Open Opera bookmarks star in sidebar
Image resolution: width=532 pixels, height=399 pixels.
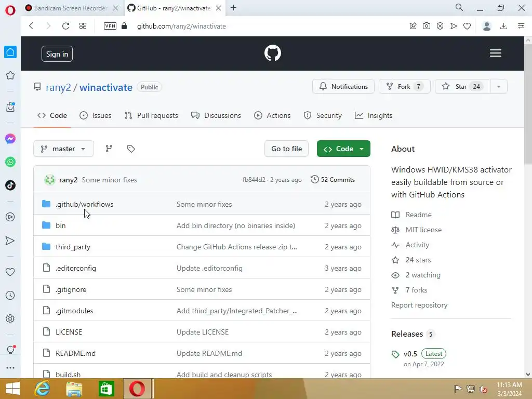click(x=10, y=75)
